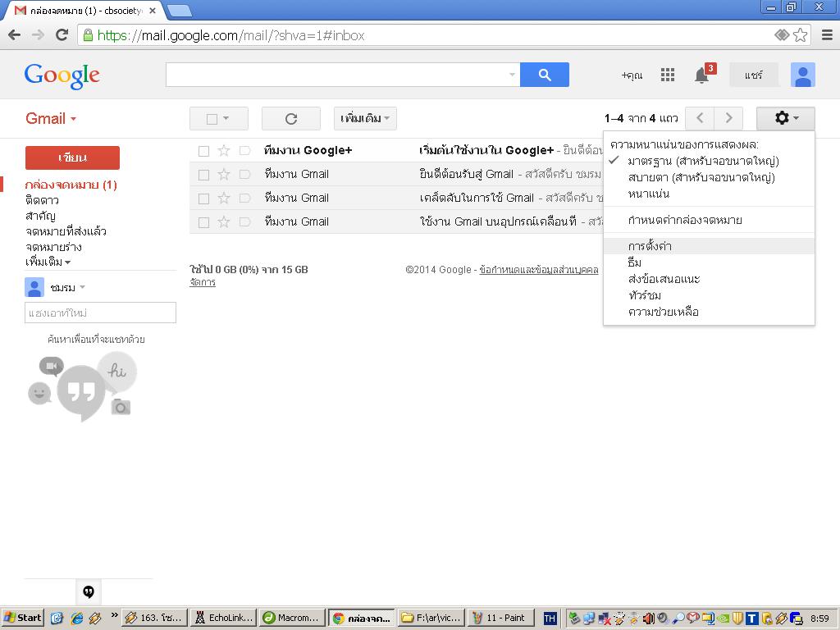Click the 'จัดการ' storage link
Viewport: 840px width, 630px height.
[203, 282]
